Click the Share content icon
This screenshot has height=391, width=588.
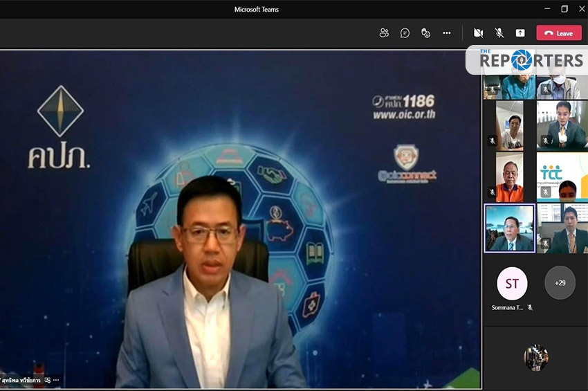tap(520, 33)
